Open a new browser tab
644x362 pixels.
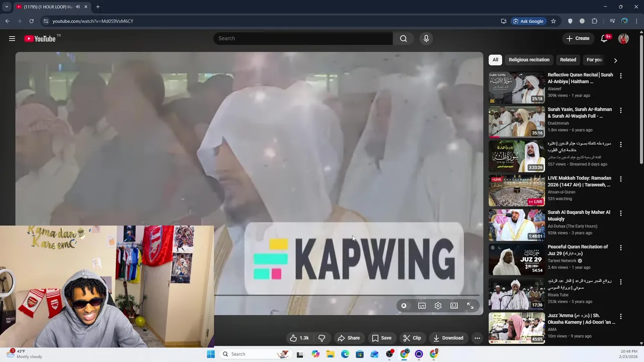[98, 7]
